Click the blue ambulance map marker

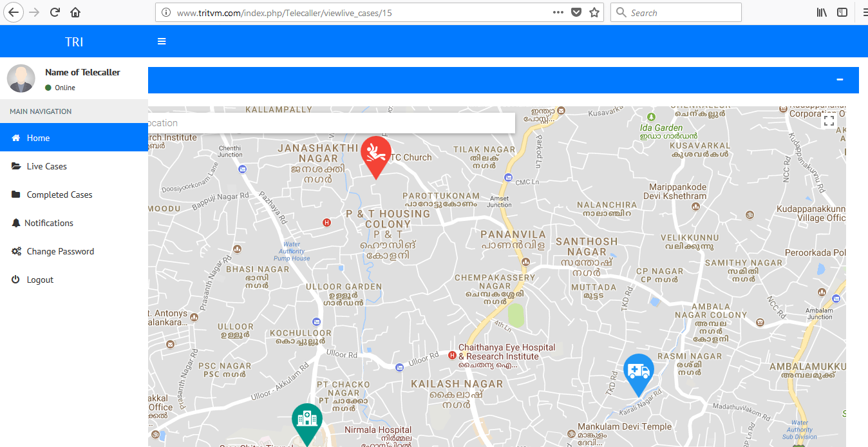pos(639,372)
